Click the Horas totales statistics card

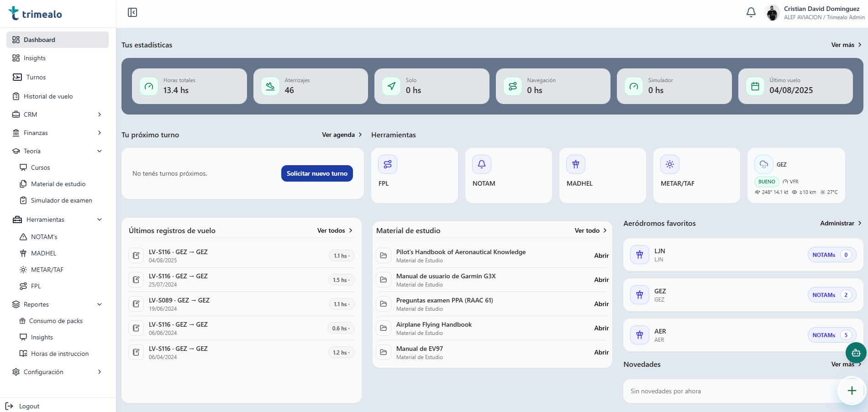pyautogui.click(x=189, y=86)
